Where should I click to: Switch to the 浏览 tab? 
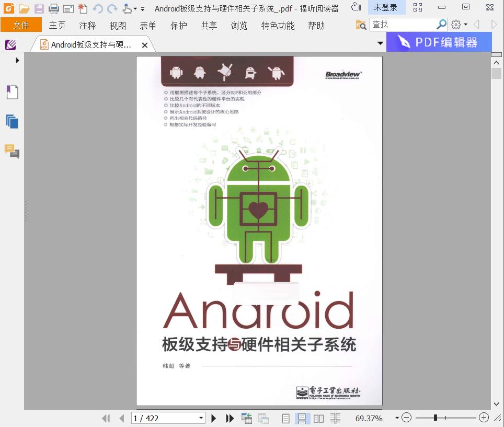pyautogui.click(x=239, y=26)
